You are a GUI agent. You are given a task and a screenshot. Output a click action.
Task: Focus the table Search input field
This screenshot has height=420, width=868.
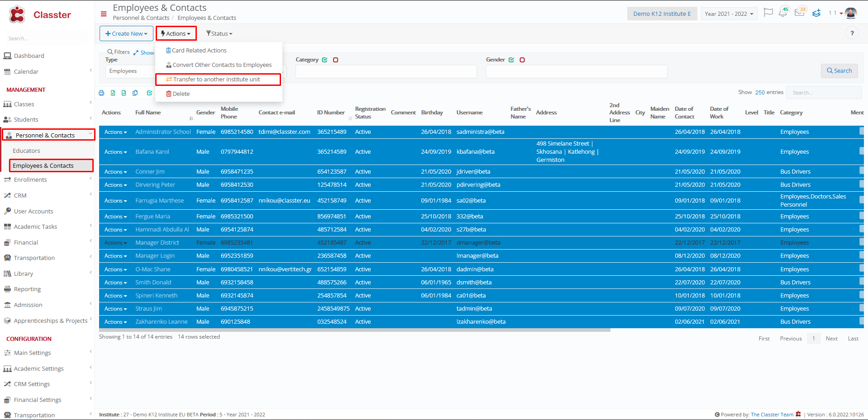823,92
